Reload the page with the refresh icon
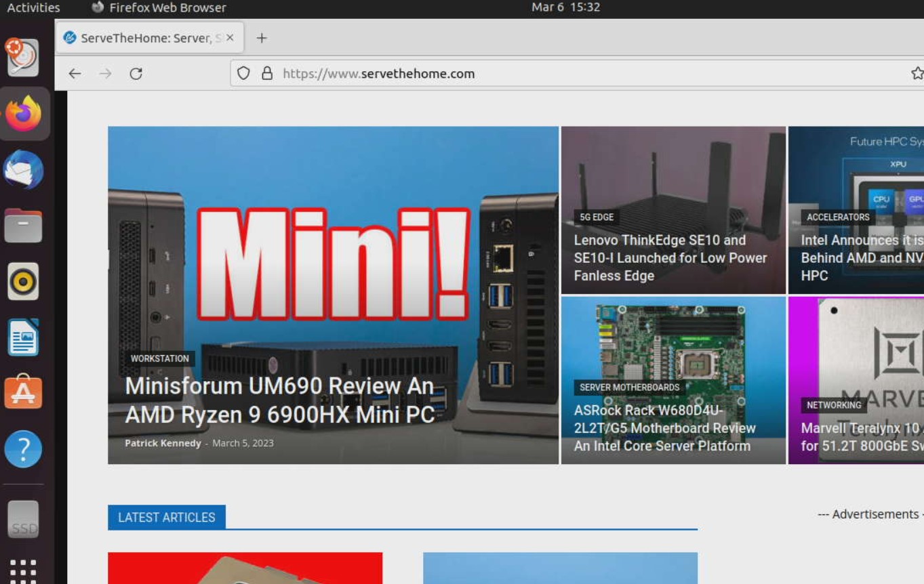Screen dimensions: 924x584 [x=136, y=74]
